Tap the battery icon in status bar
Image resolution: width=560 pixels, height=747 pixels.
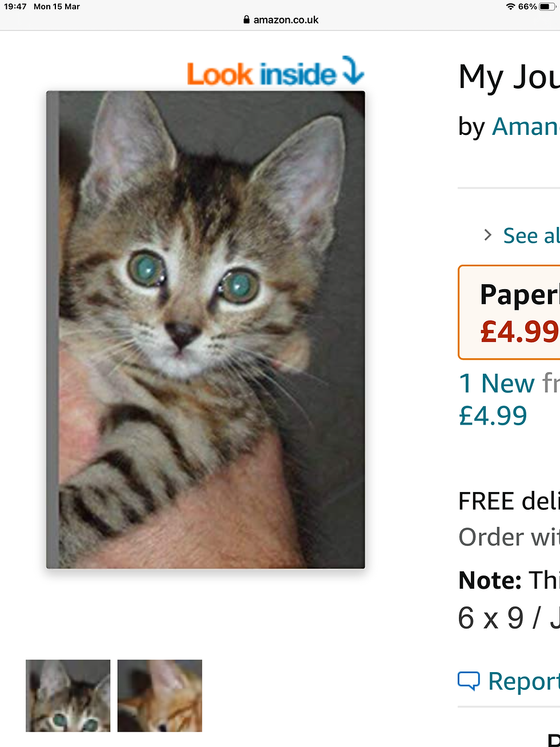tap(547, 7)
